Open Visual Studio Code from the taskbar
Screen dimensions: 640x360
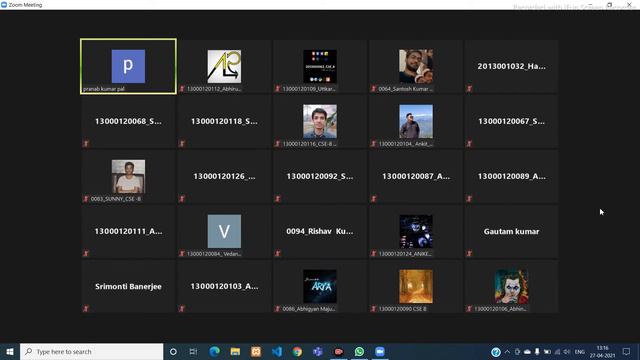(277, 351)
